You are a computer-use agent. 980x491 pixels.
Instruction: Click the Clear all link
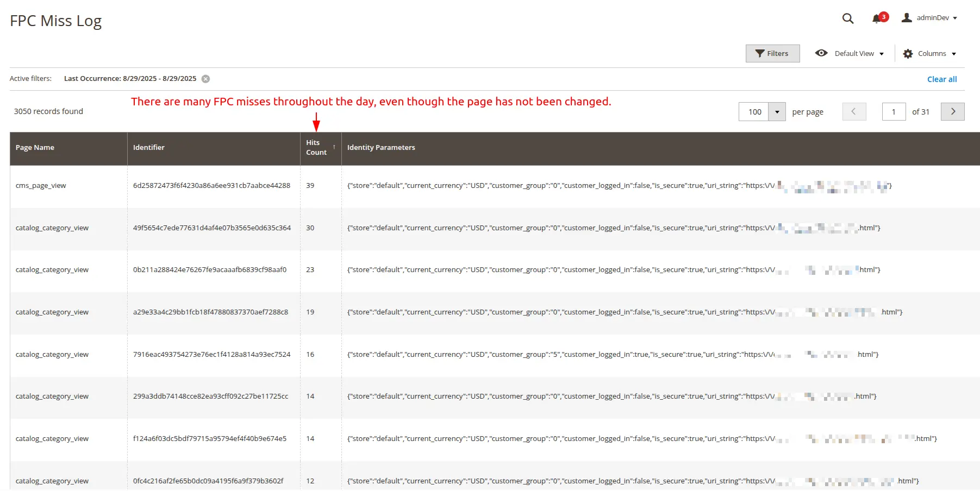click(x=942, y=79)
